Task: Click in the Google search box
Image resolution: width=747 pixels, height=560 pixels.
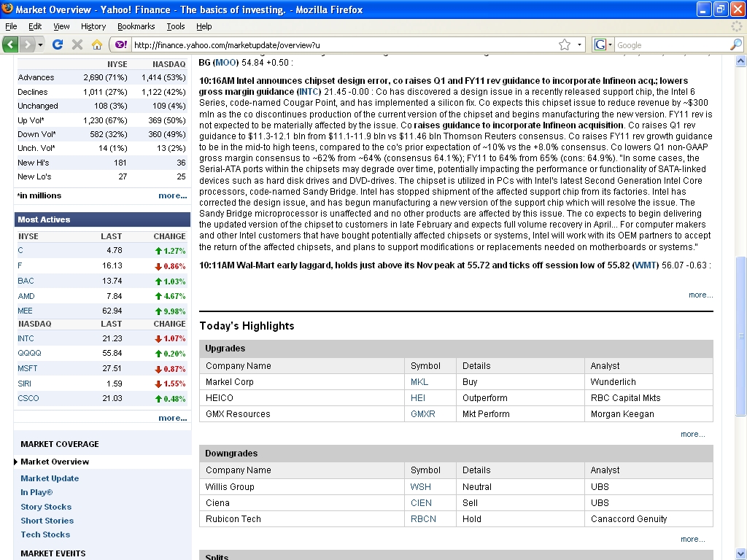Action: [x=672, y=44]
